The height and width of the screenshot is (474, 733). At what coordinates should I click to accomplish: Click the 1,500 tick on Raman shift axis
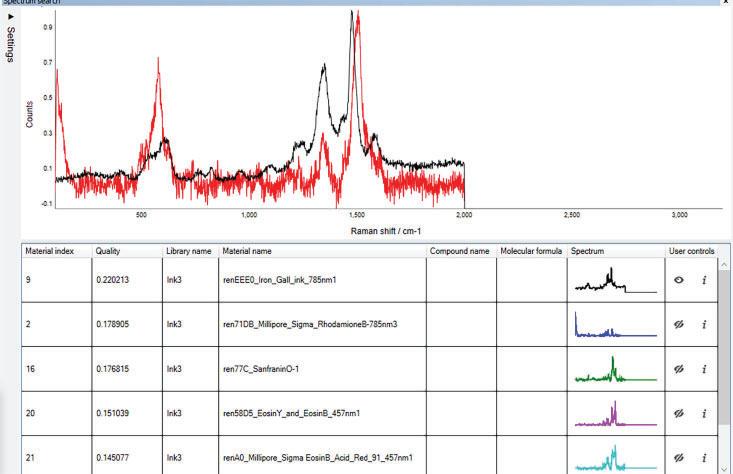(357, 215)
